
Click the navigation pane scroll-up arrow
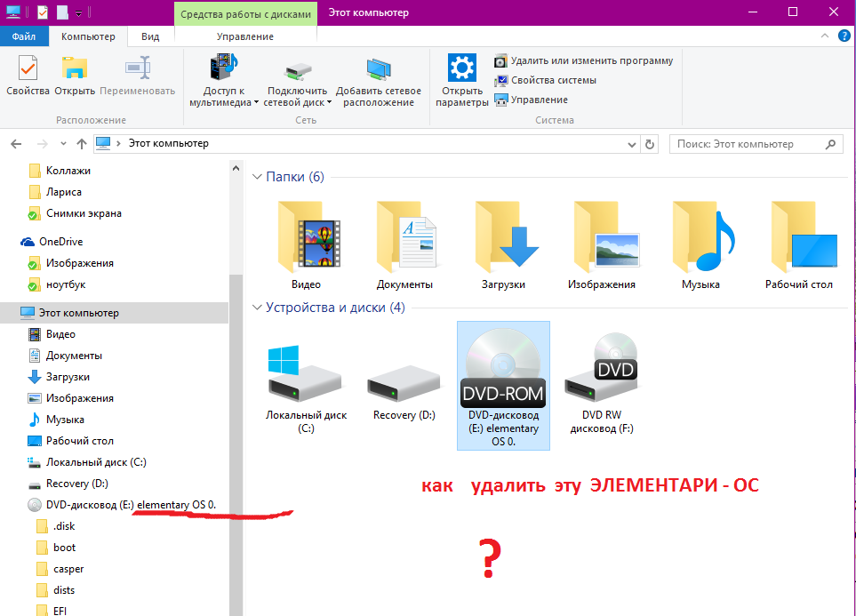point(236,168)
